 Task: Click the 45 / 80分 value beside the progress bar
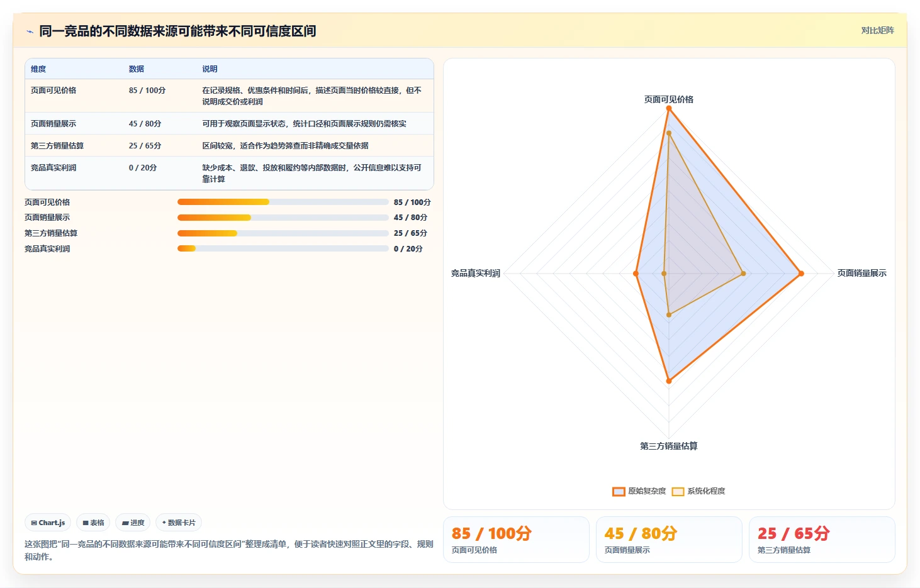(x=410, y=218)
